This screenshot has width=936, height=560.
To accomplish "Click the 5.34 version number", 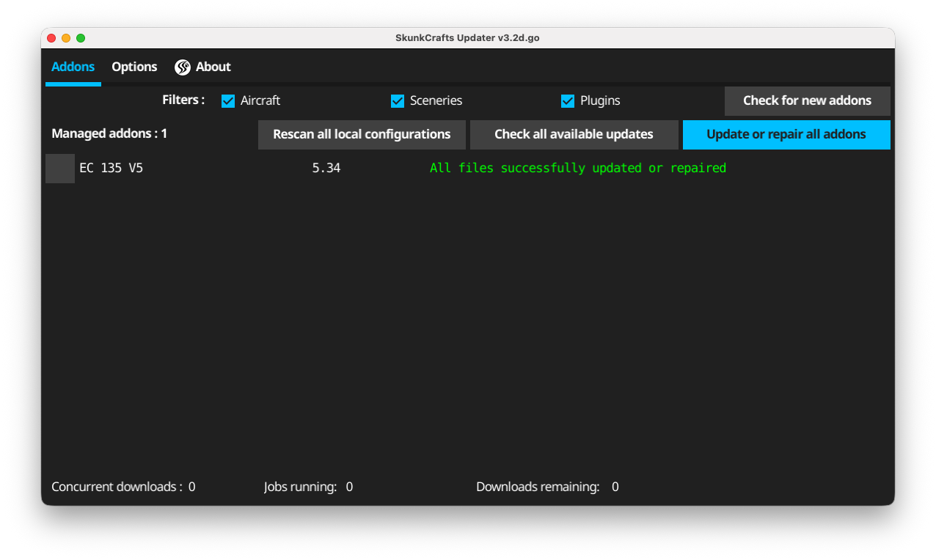I will point(326,169).
